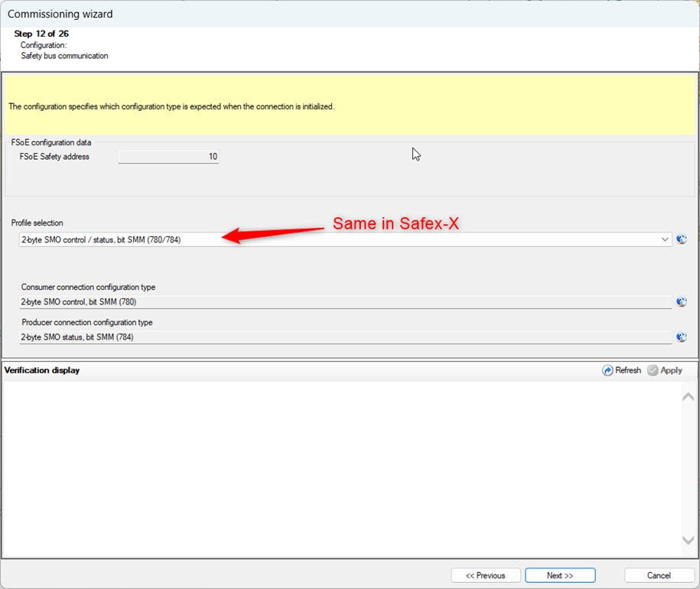Click the yellow configuration description banner

[x=350, y=106]
